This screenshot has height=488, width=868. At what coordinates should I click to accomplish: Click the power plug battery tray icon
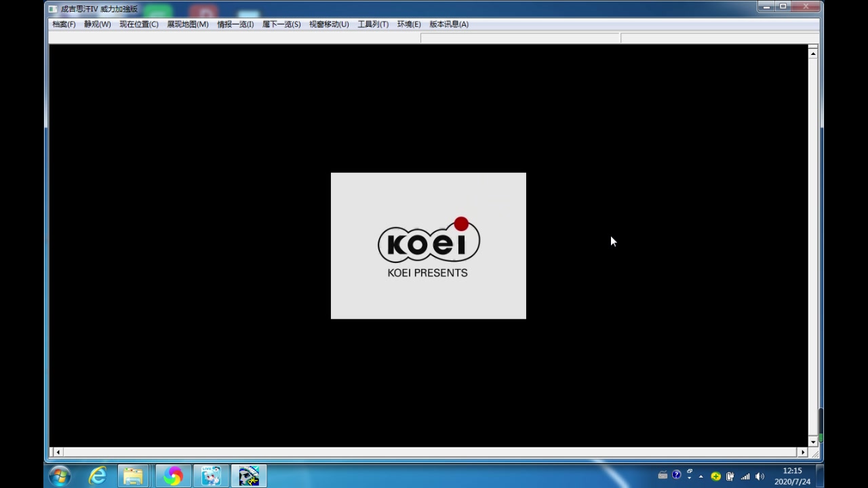[730, 476]
